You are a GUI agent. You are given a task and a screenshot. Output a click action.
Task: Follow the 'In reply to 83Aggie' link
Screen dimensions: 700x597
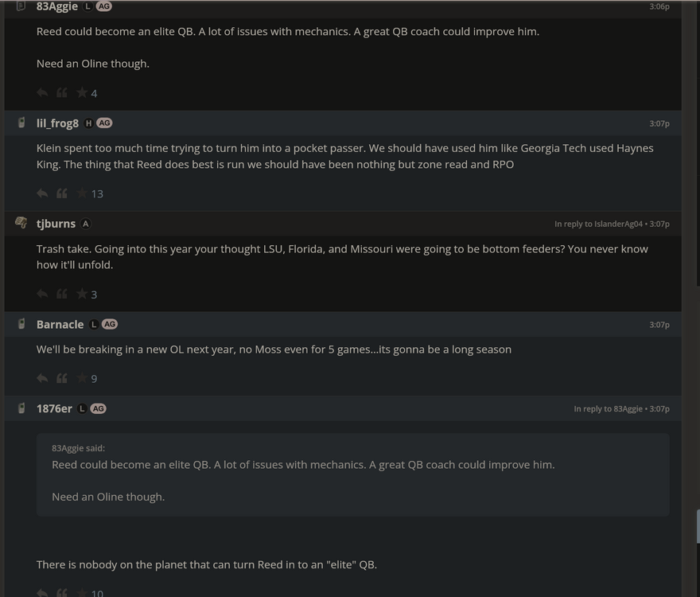click(609, 409)
